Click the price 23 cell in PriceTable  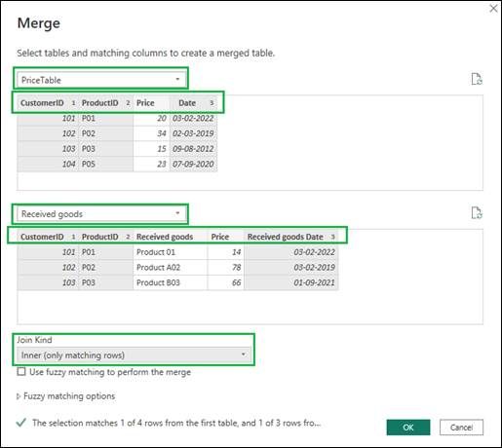[151, 164]
